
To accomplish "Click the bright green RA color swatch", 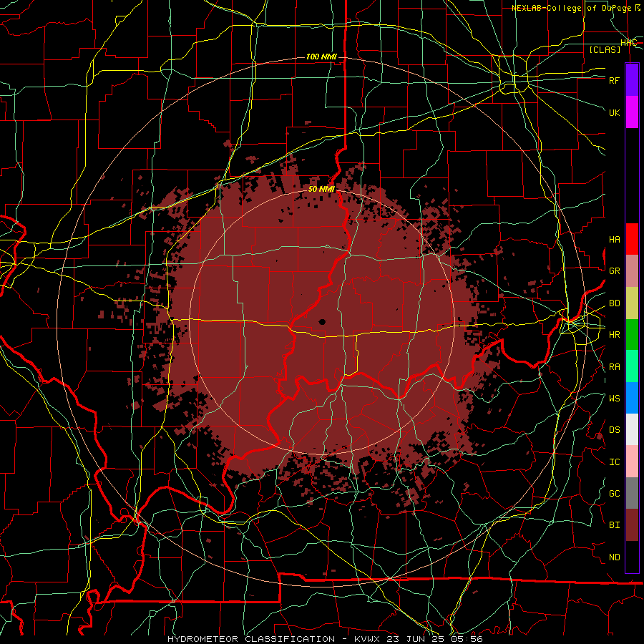I will (x=632, y=366).
